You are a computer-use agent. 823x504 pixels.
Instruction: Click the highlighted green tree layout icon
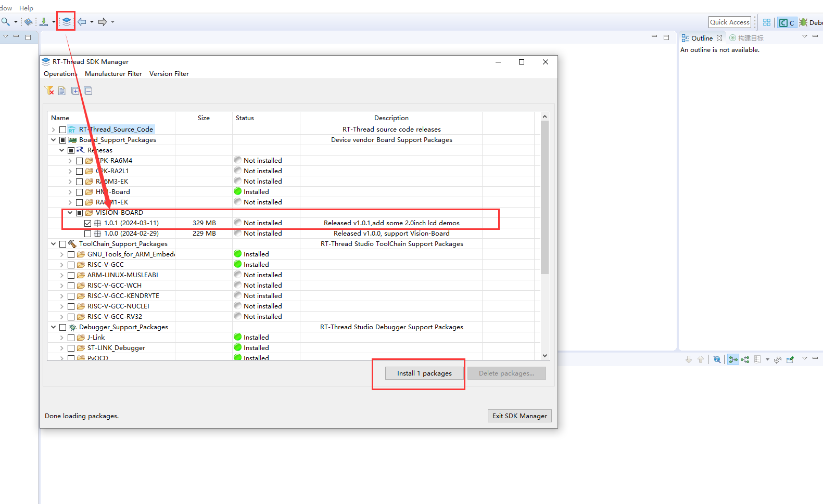[x=733, y=359]
